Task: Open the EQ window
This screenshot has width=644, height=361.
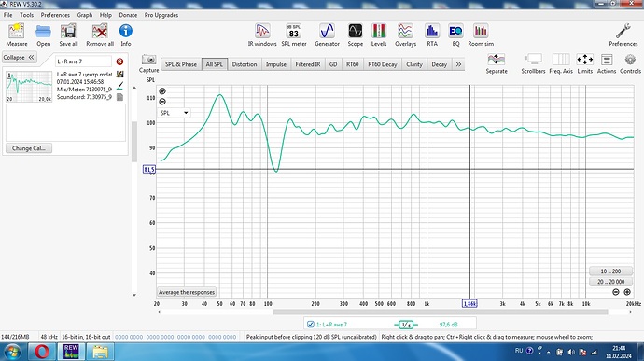Action: point(455,35)
